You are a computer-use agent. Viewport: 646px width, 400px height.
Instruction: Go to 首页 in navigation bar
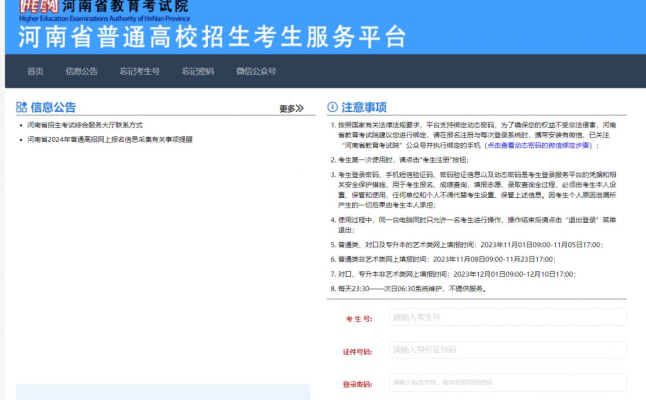[x=35, y=71]
